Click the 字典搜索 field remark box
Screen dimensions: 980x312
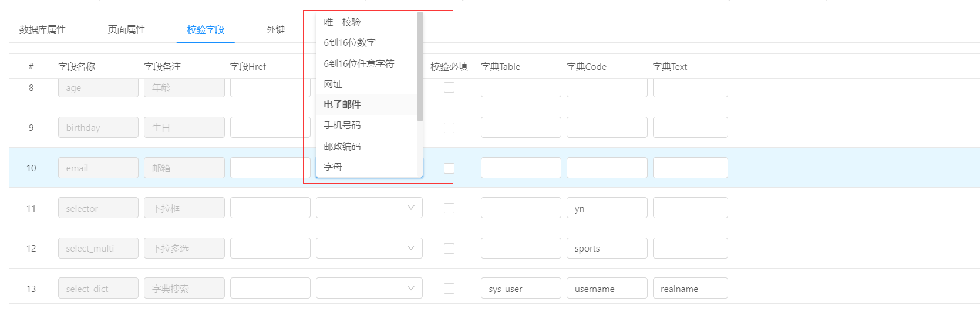184,288
